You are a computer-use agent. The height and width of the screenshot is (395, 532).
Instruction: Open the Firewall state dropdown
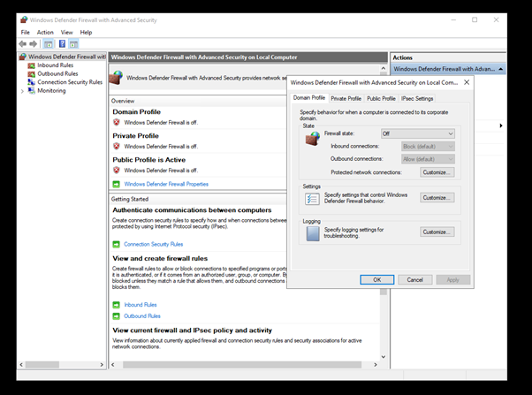pyautogui.click(x=418, y=133)
